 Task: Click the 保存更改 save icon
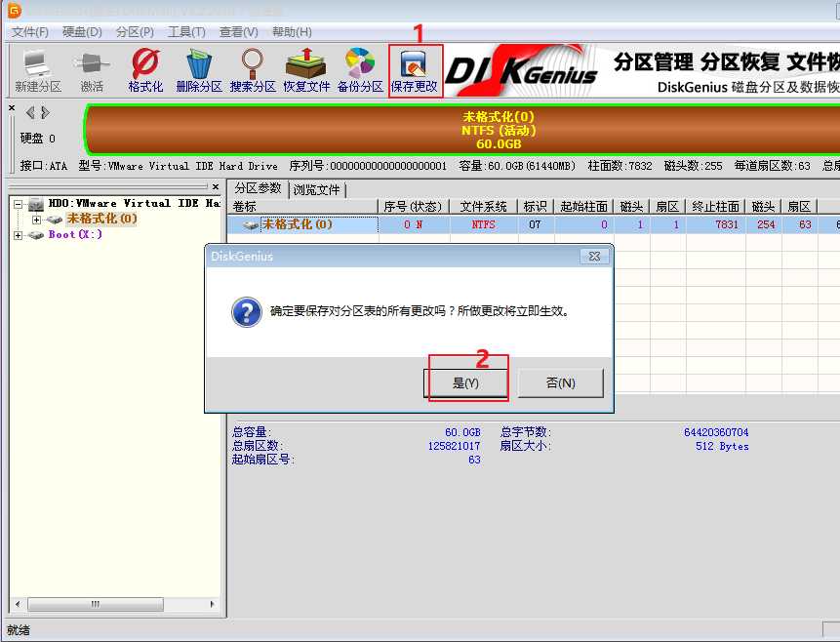click(414, 71)
